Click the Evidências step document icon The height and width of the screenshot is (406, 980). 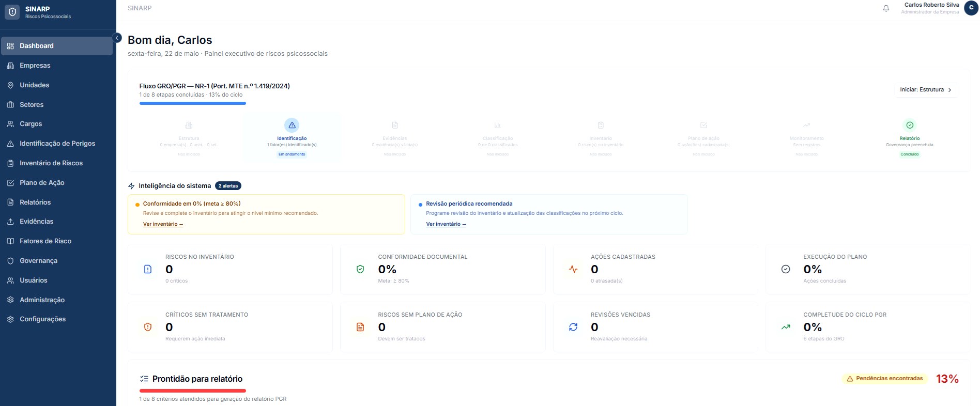(395, 125)
